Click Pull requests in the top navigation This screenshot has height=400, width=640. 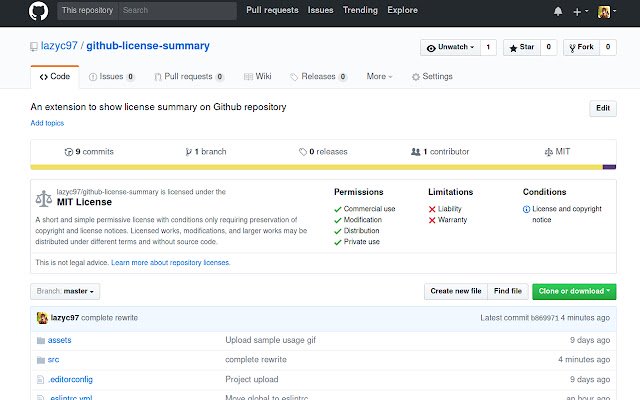tap(272, 10)
